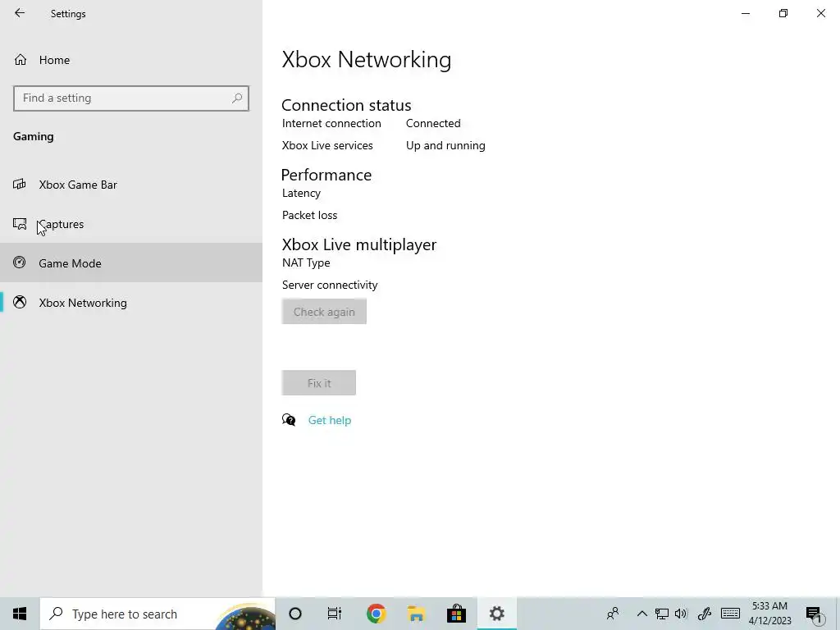Click the taskbar Type here to search box

[157, 614]
